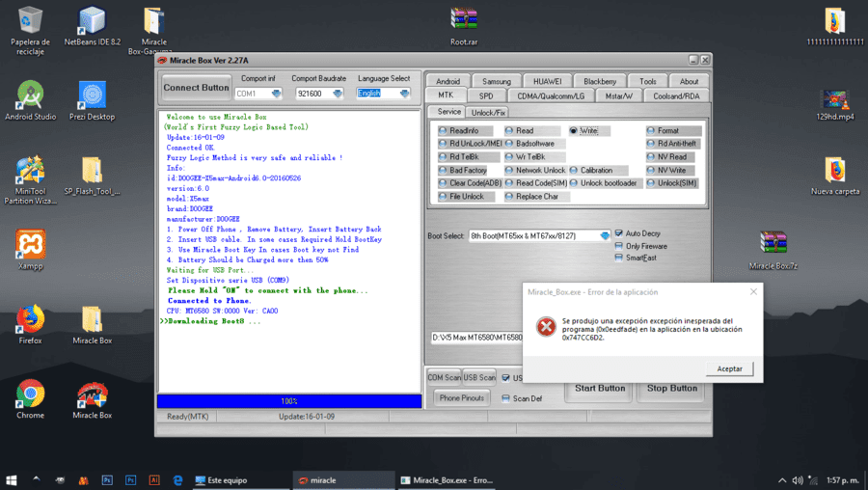
Task: Select Android Studio desktop icon
Action: [30, 100]
